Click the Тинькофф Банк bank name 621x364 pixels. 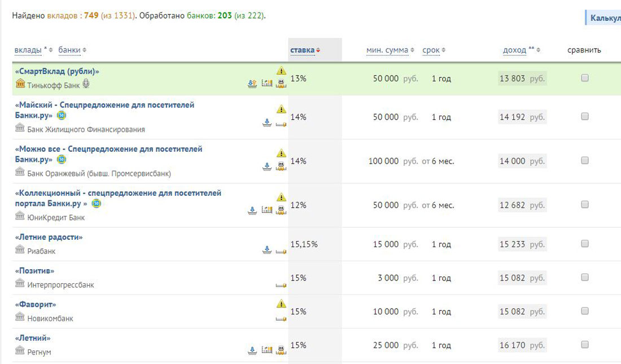pos(54,85)
